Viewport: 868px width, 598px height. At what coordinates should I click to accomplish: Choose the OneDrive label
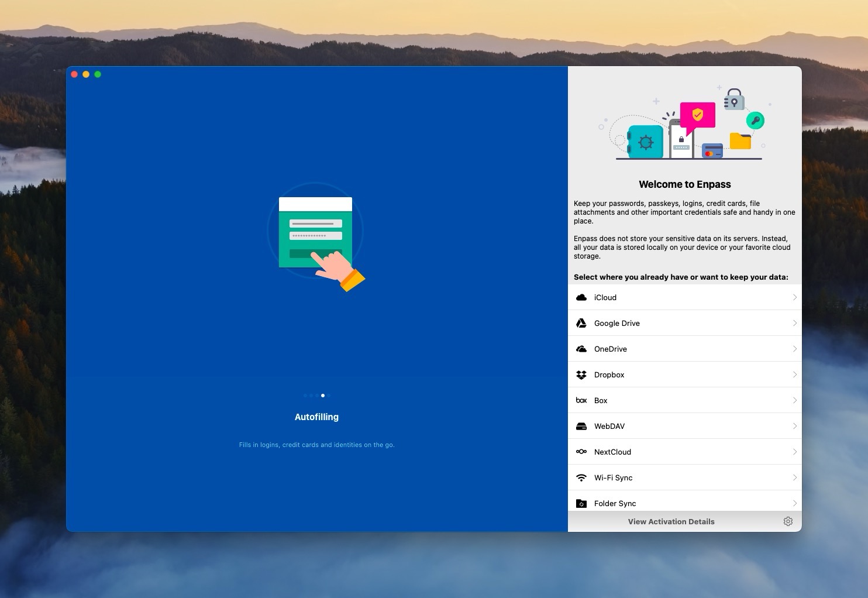pyautogui.click(x=611, y=349)
